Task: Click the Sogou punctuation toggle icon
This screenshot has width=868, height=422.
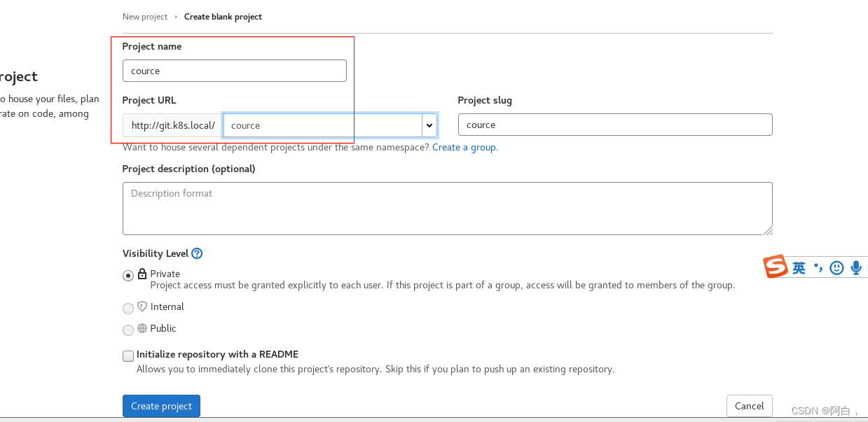Action: pos(818,268)
